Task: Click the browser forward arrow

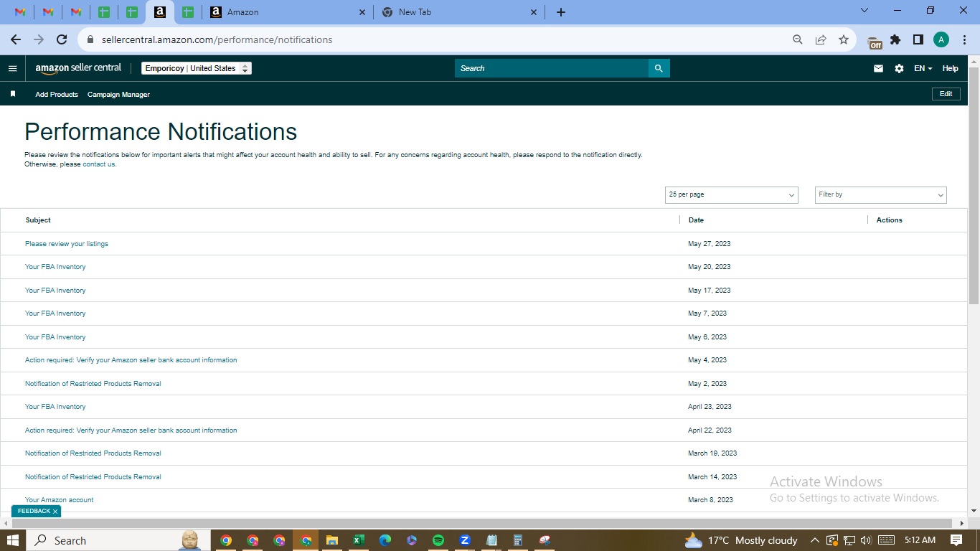Action: [39, 39]
